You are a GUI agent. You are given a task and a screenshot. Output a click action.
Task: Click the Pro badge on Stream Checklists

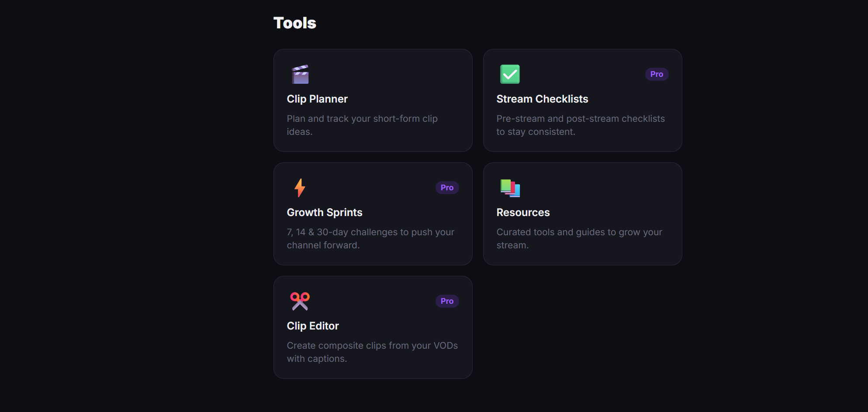click(657, 74)
